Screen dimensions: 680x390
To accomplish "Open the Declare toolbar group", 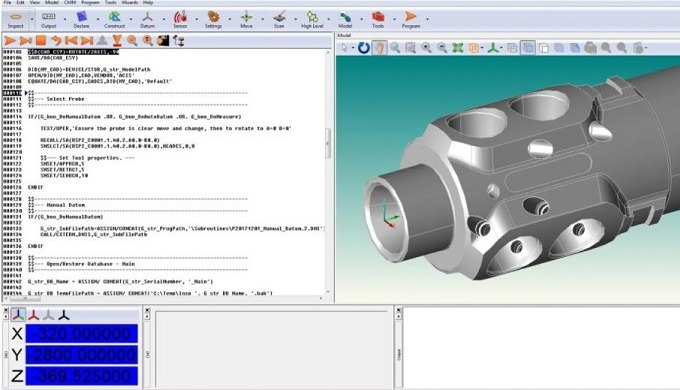I will pyautogui.click(x=82, y=20).
